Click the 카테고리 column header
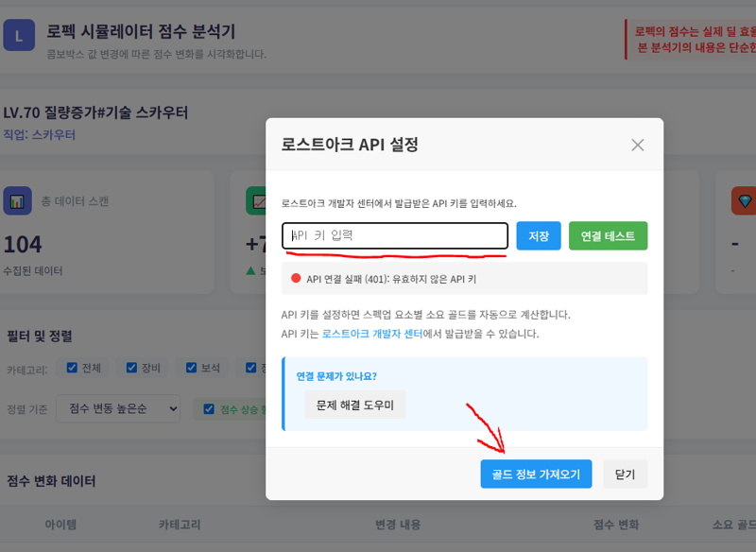 [180, 525]
